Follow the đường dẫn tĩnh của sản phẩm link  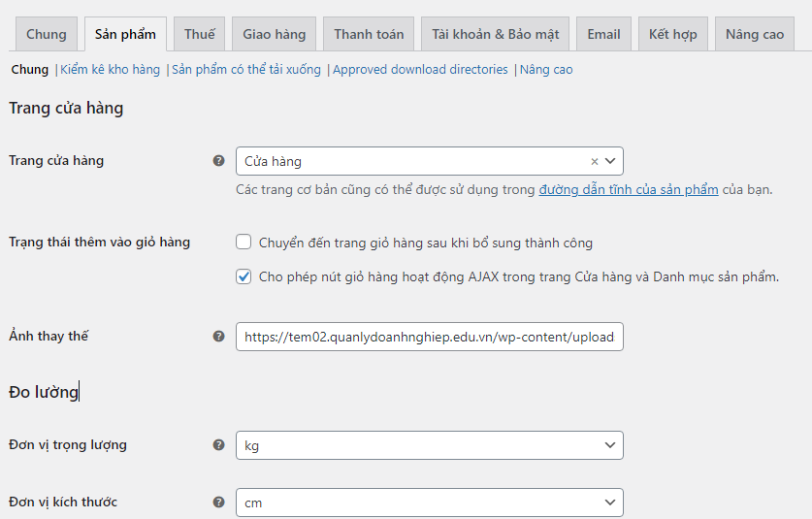[x=629, y=189]
